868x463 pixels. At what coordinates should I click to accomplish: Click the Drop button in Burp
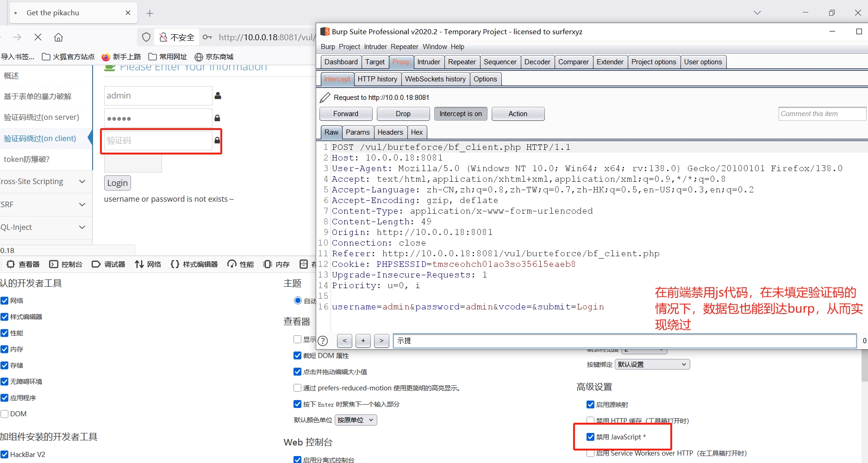click(x=403, y=114)
